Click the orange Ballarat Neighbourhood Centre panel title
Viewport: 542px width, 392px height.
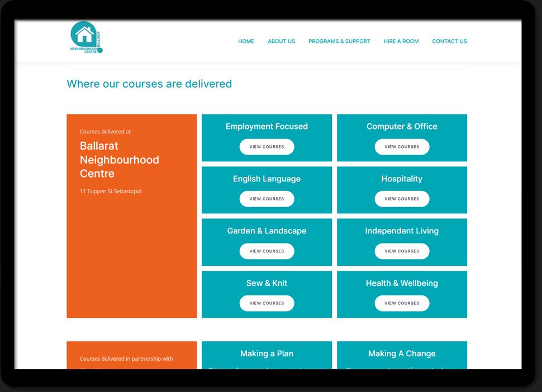119,160
